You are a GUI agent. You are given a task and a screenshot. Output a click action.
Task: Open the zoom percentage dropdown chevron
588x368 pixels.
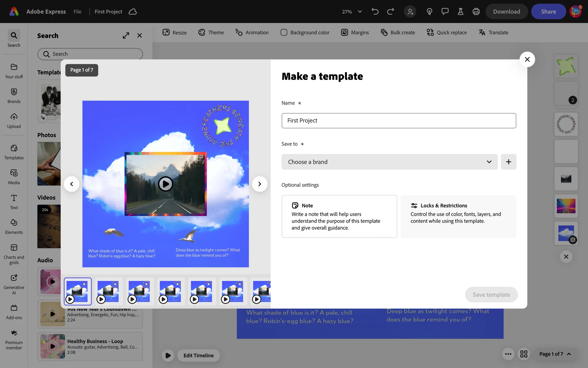click(360, 12)
